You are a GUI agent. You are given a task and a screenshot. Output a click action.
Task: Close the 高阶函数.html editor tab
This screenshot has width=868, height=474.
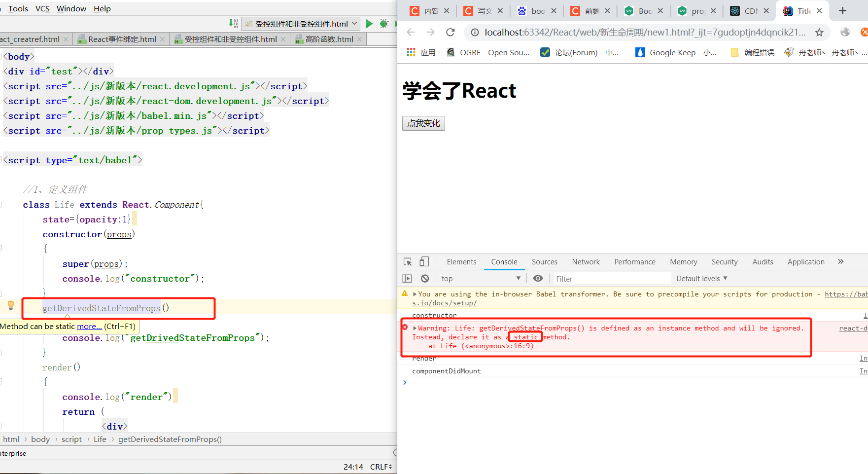click(360, 39)
